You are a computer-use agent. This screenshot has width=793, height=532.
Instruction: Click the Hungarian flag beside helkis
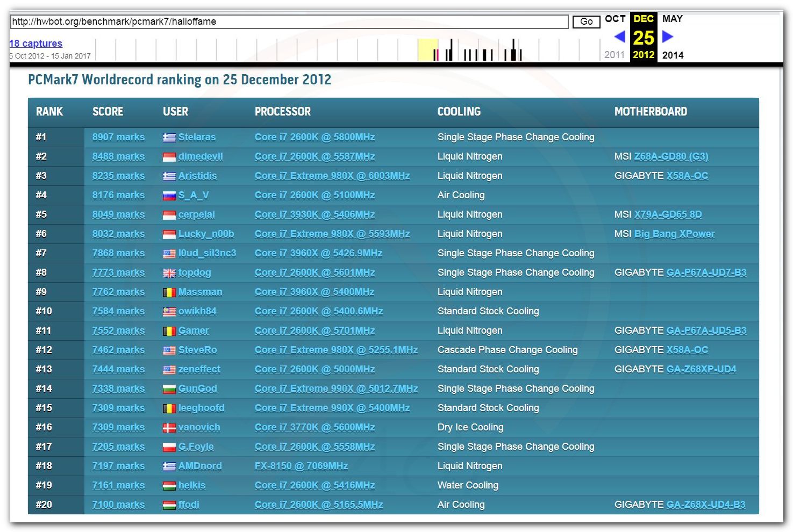click(169, 486)
